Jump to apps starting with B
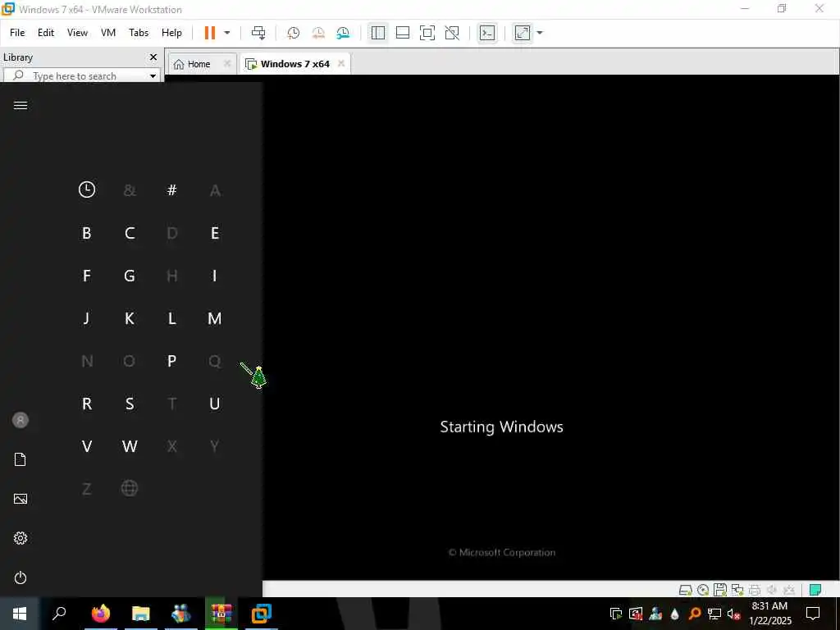Viewport: 840px width, 630px height. [87, 233]
